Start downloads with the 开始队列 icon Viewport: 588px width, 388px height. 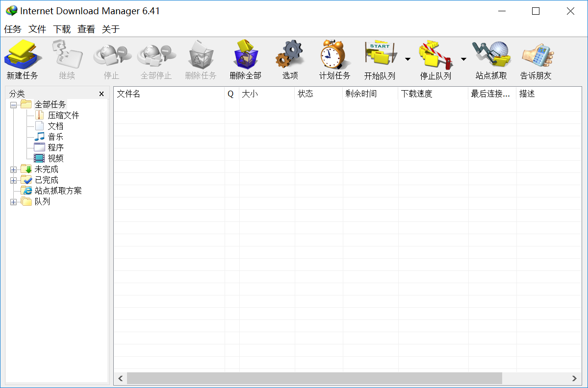click(380, 59)
